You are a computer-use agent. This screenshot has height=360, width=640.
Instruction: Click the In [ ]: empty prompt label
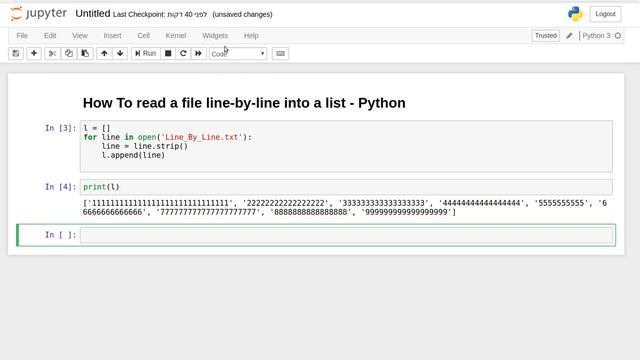60,235
